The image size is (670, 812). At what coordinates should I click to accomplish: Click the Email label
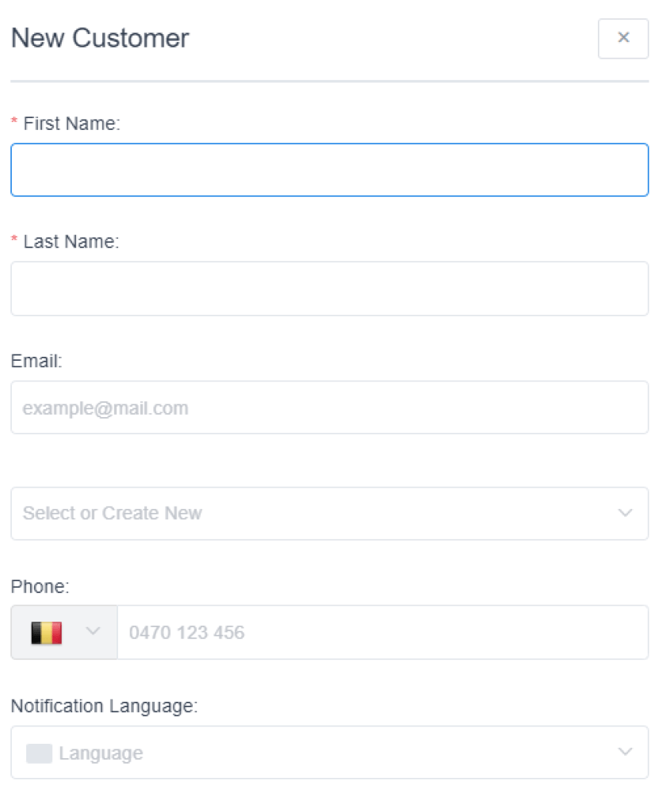click(36, 361)
